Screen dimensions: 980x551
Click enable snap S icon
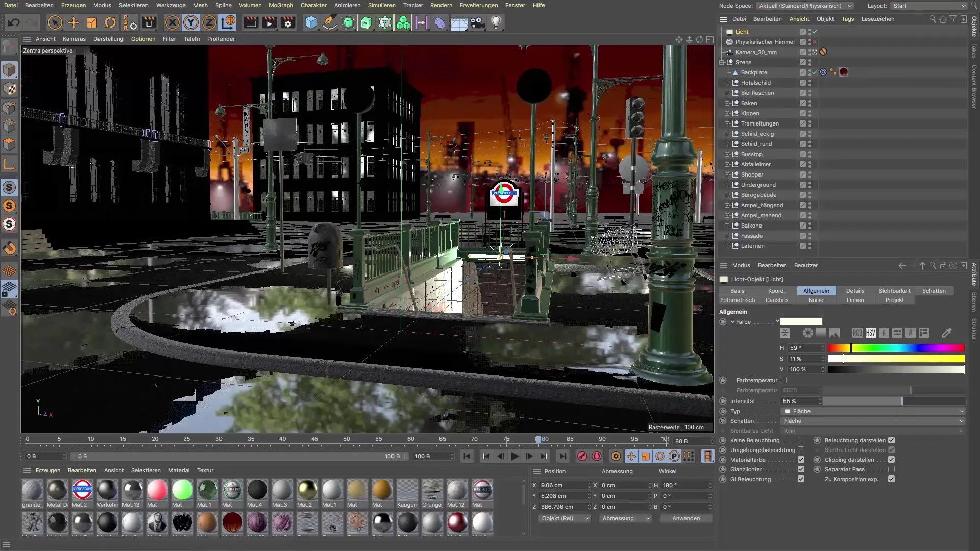coord(9,187)
